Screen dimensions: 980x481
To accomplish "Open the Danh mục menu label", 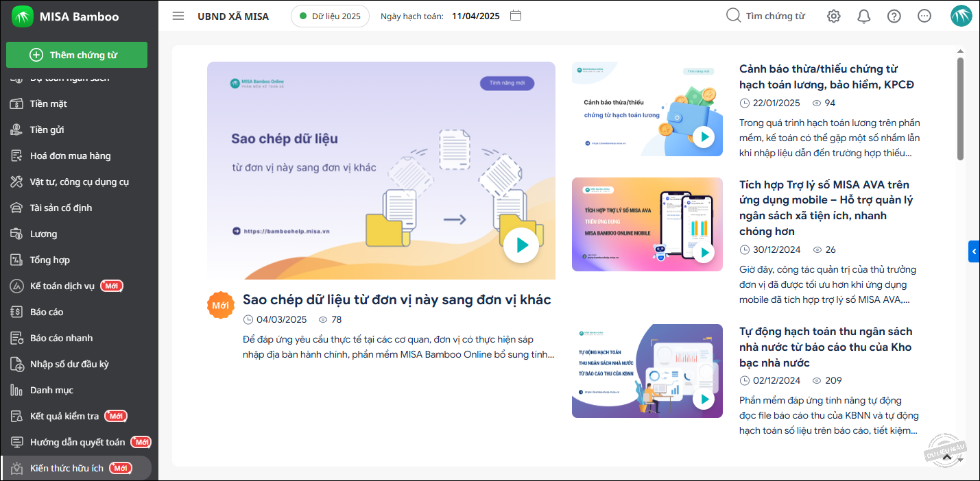I will click(51, 391).
